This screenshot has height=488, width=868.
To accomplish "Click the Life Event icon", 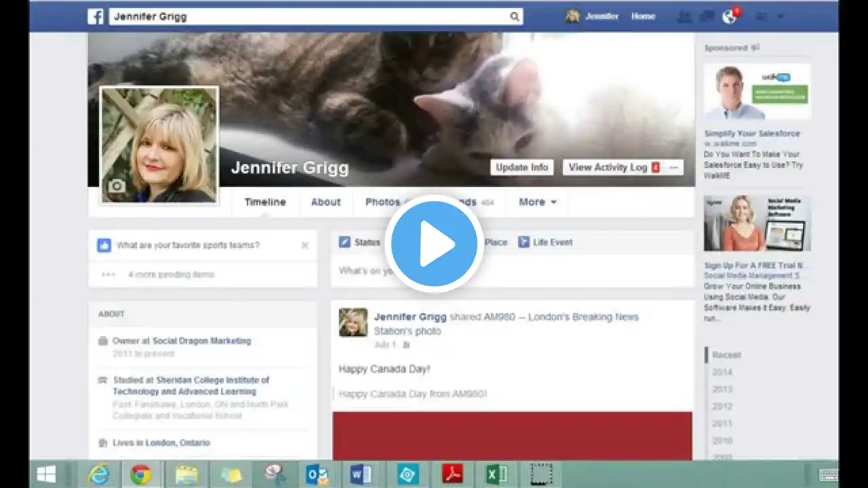I will pyautogui.click(x=524, y=242).
